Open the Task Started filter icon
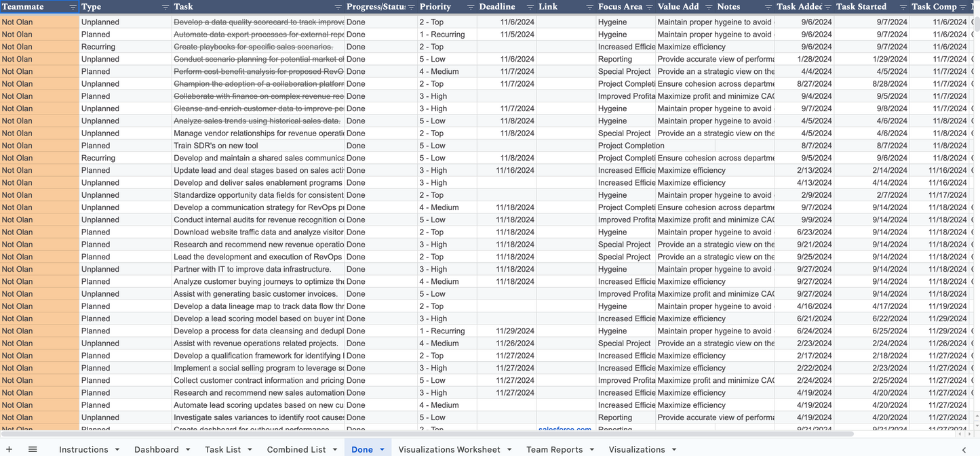980x456 pixels. pyautogui.click(x=903, y=7)
